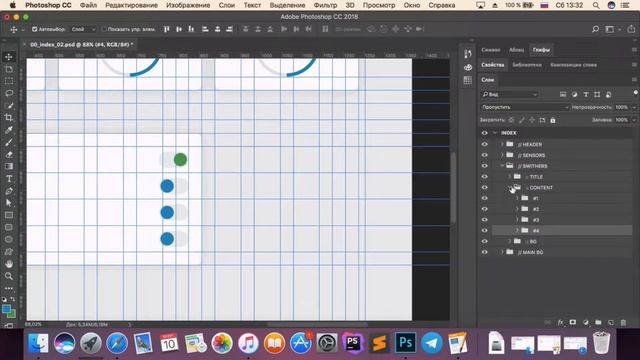640x360 pixels.
Task: Expand the // SENSORS layer group
Action: [x=502, y=155]
